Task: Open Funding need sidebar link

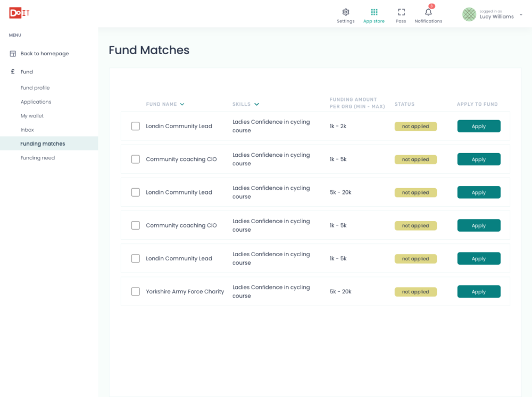Action: [38, 158]
